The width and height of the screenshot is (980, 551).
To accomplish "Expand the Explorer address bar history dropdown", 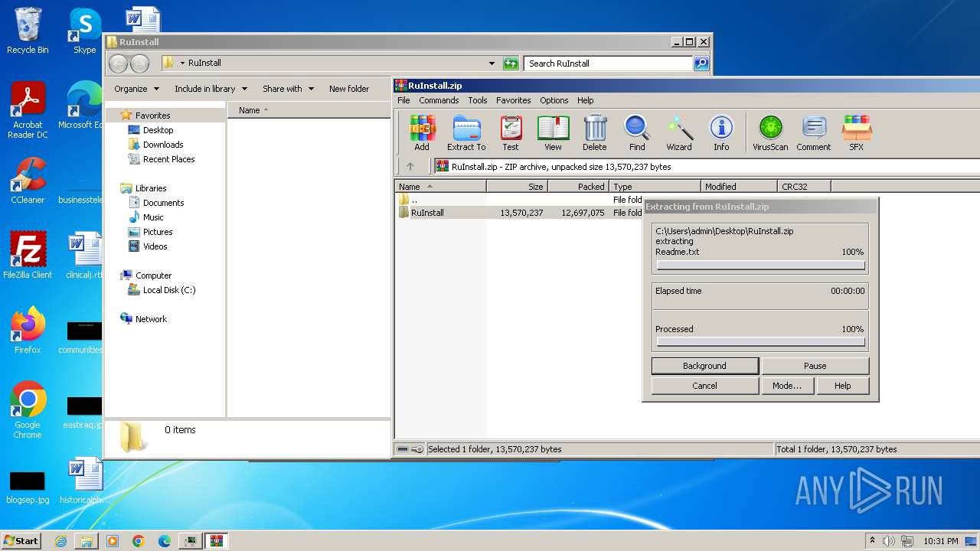I will (x=492, y=64).
